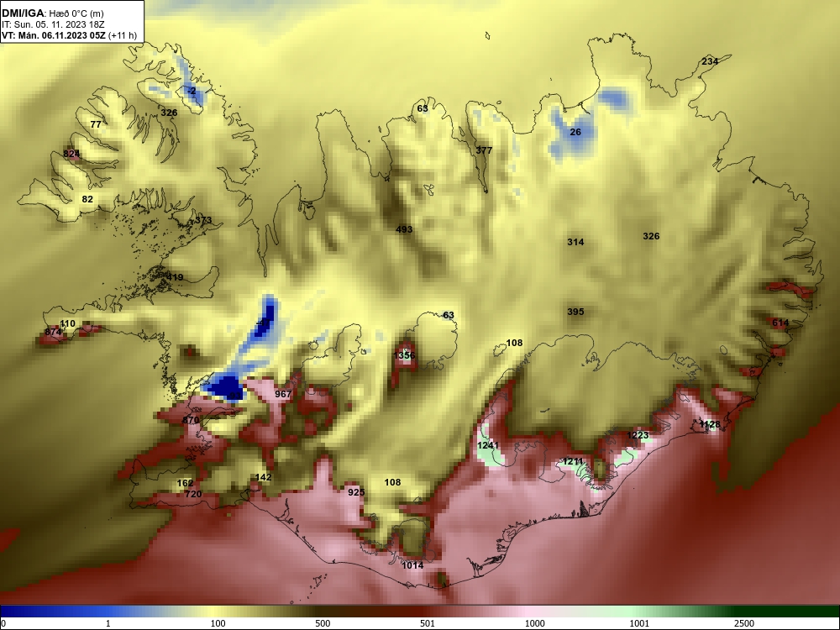Click the '26' label in the blue area
Viewport: 840px width, 630px height.
click(575, 132)
